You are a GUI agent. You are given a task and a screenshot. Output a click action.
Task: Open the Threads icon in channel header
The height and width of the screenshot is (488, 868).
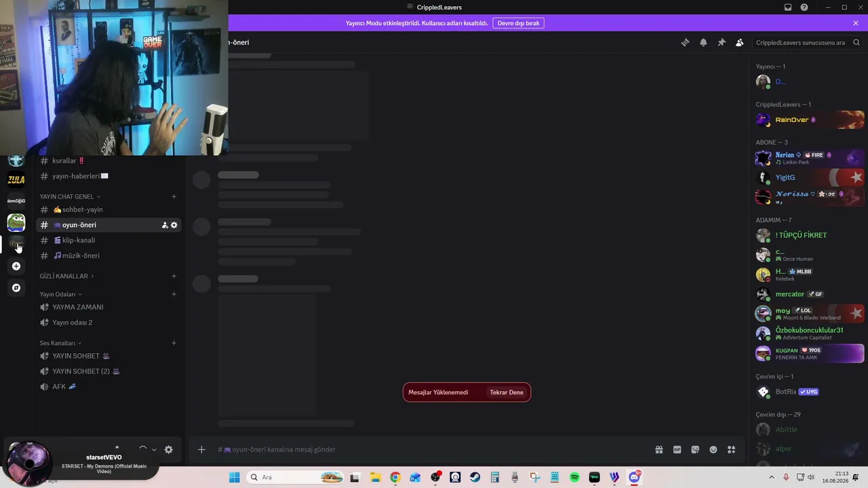(685, 42)
